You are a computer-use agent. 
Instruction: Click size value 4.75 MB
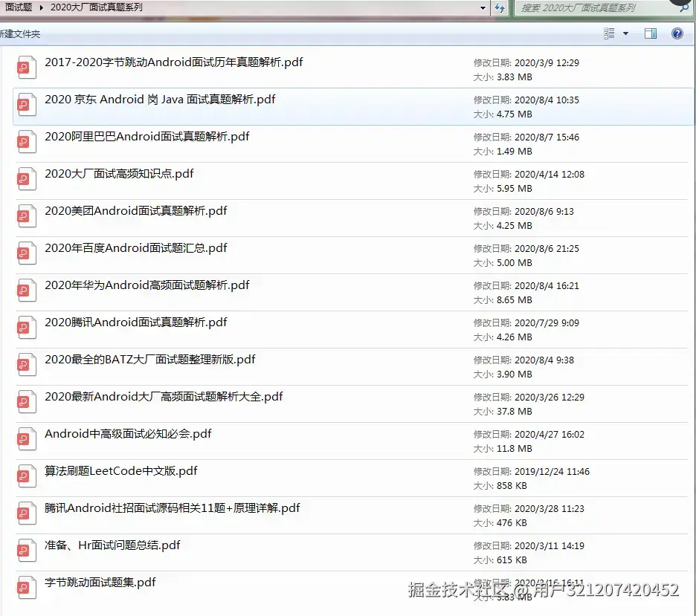pyautogui.click(x=515, y=115)
